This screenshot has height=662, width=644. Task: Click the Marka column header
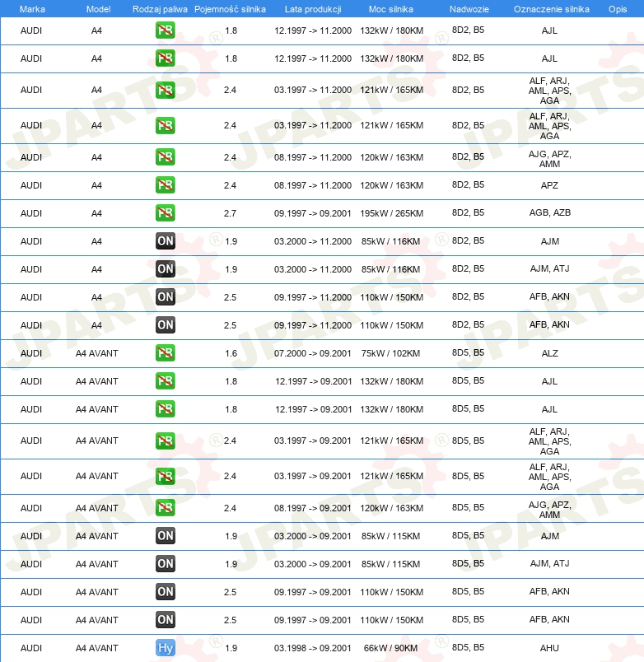tap(32, 8)
